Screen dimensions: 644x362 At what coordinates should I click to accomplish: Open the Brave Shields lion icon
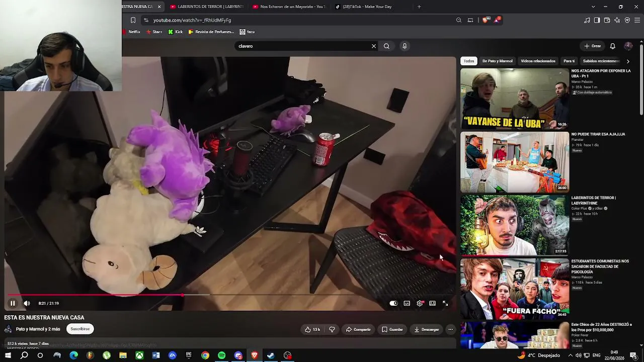point(486,20)
